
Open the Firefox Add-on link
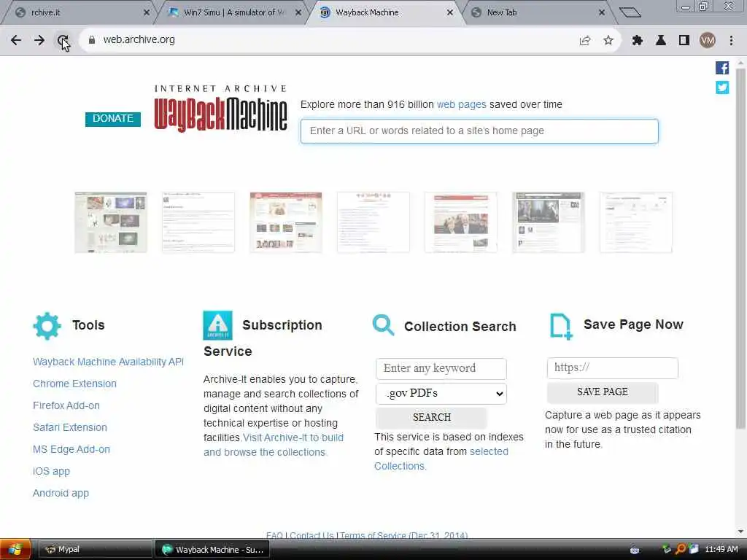[66, 405]
